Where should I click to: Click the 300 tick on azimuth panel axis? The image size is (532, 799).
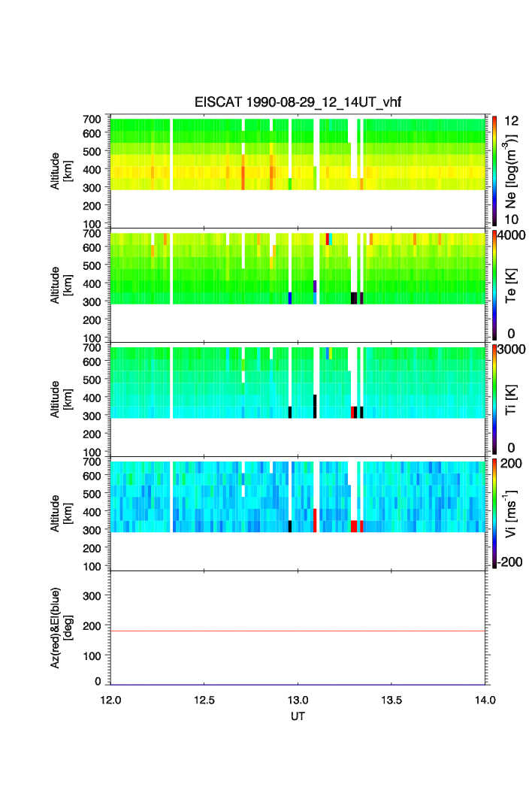point(92,596)
